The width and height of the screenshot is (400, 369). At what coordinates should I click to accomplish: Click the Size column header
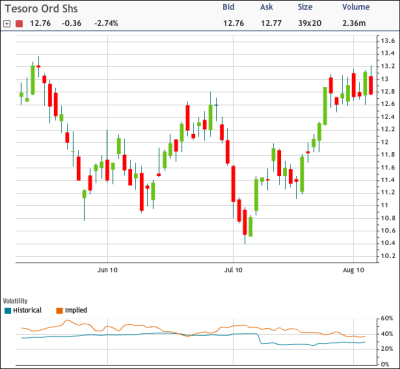(x=305, y=7)
